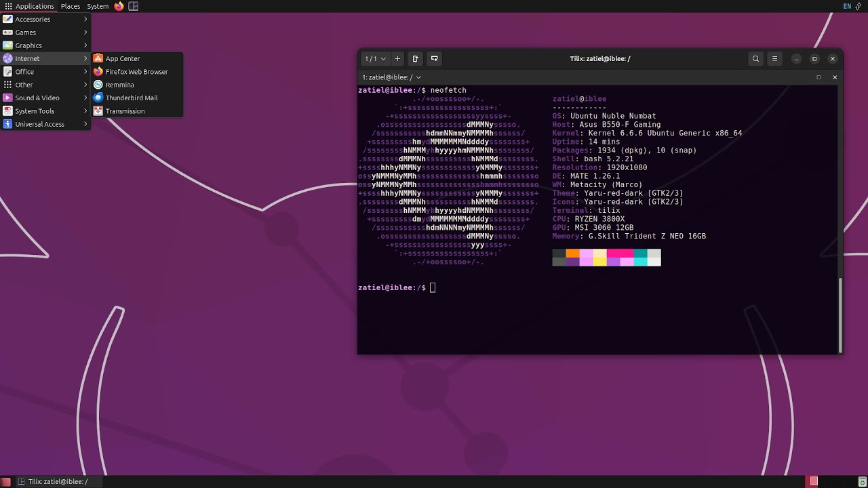
Task: Open the Tilix hamburger menu
Action: 775,59
